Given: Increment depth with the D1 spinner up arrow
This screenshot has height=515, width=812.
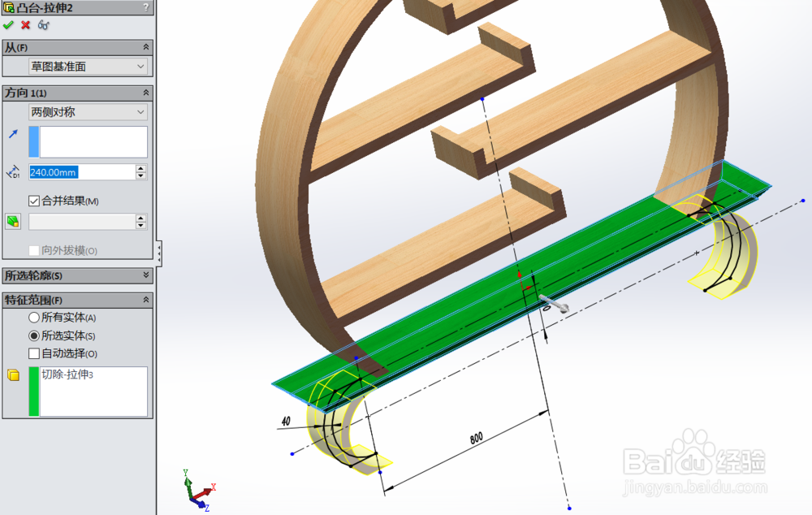Looking at the screenshot, I should pyautogui.click(x=142, y=167).
